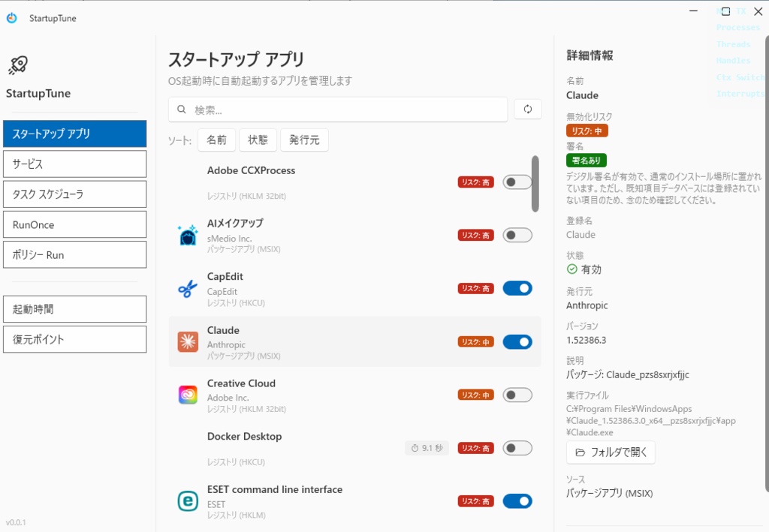
Task: Open the 起動時間 section
Action: (74, 309)
